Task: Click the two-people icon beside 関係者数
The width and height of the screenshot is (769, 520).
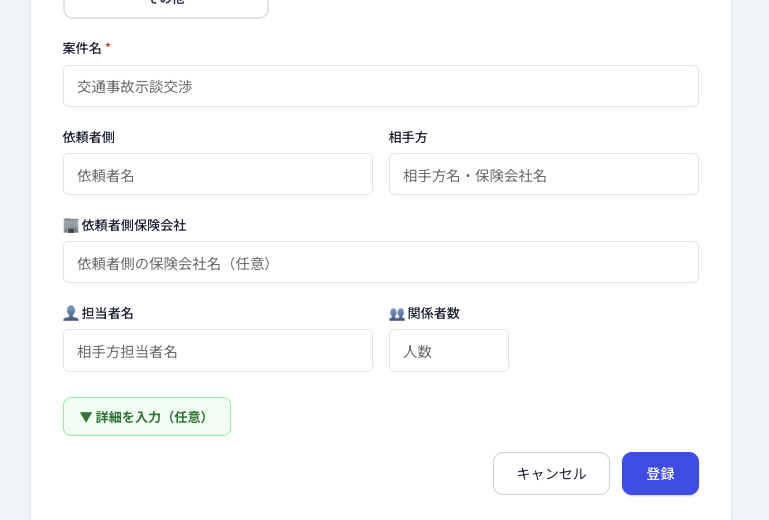Action: click(396, 313)
